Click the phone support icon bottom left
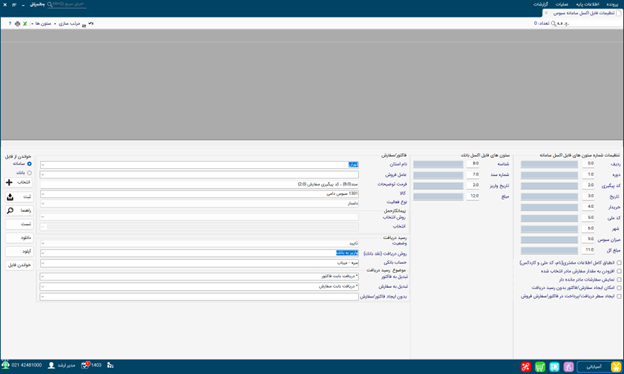Screen dimensions: 624x374 pos(5,365)
